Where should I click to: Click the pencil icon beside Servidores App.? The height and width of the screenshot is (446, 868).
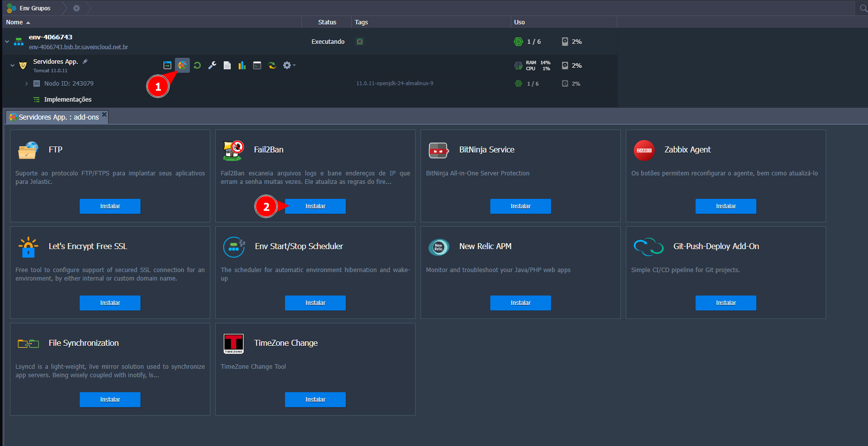click(x=85, y=61)
